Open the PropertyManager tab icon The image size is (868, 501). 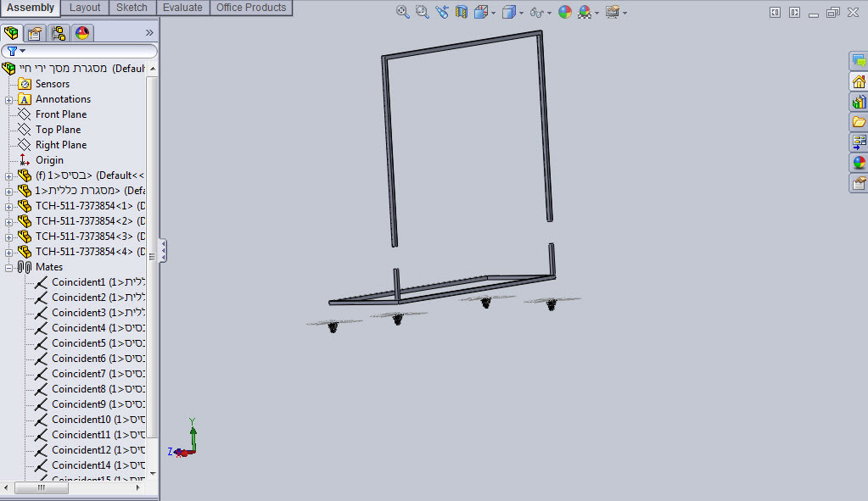(x=35, y=33)
